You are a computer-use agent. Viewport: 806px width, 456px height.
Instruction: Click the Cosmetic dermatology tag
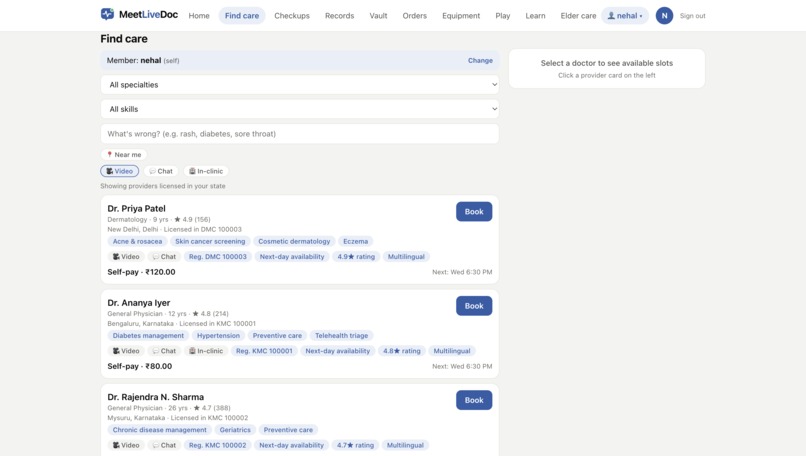294,241
